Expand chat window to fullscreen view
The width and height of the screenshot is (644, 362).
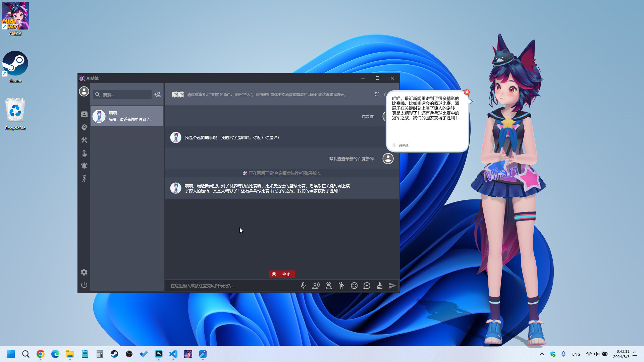[377, 94]
